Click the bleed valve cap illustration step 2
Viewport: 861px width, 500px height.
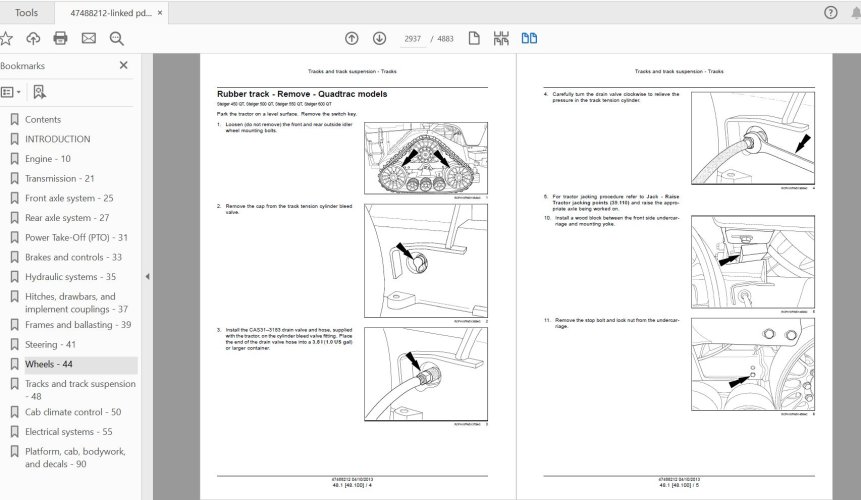tap(426, 261)
